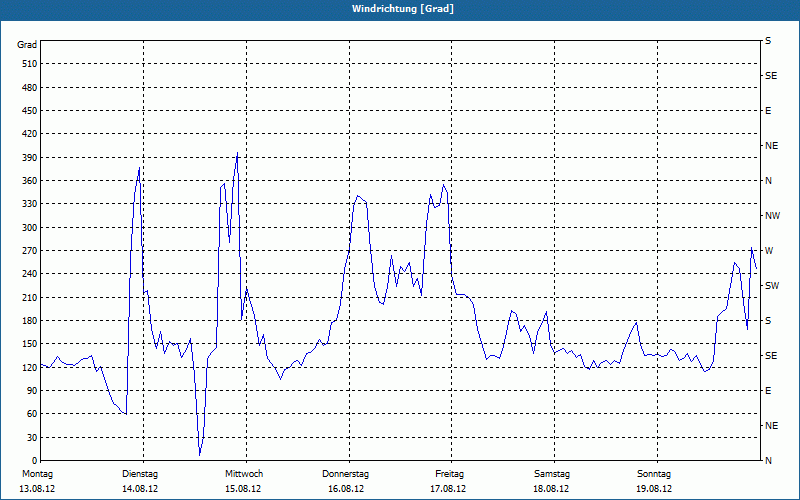Screen dimensions: 800x500
Task: Pick the 240 degree axis label
Action: tap(30, 274)
